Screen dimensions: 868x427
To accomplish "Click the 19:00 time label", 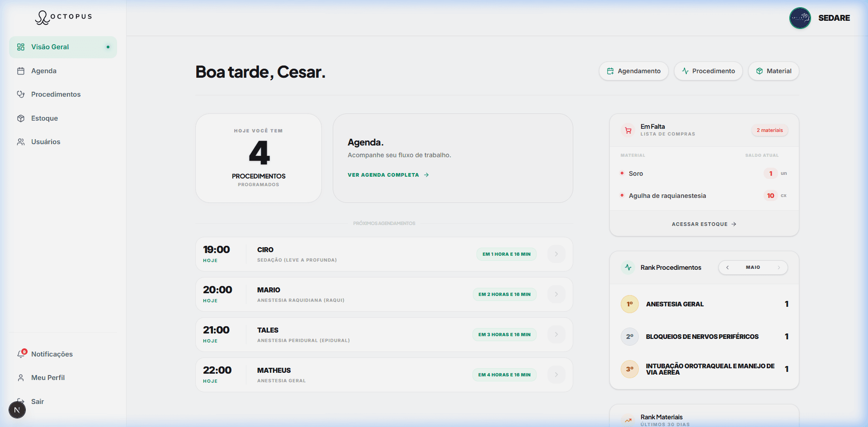I will click(x=217, y=249).
